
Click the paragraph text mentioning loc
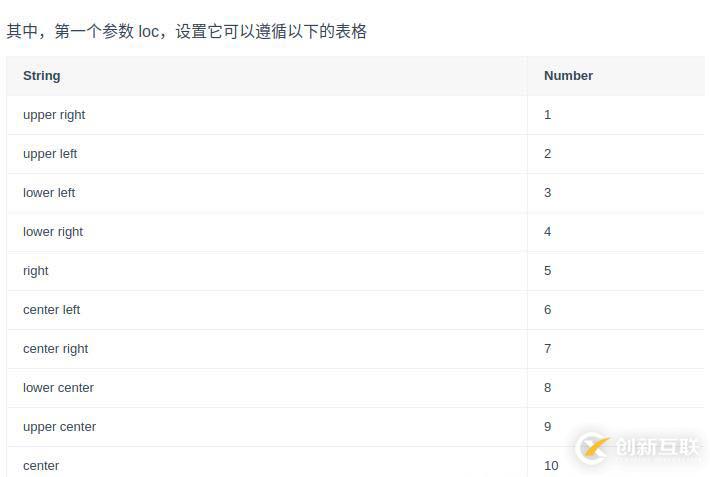(x=187, y=32)
